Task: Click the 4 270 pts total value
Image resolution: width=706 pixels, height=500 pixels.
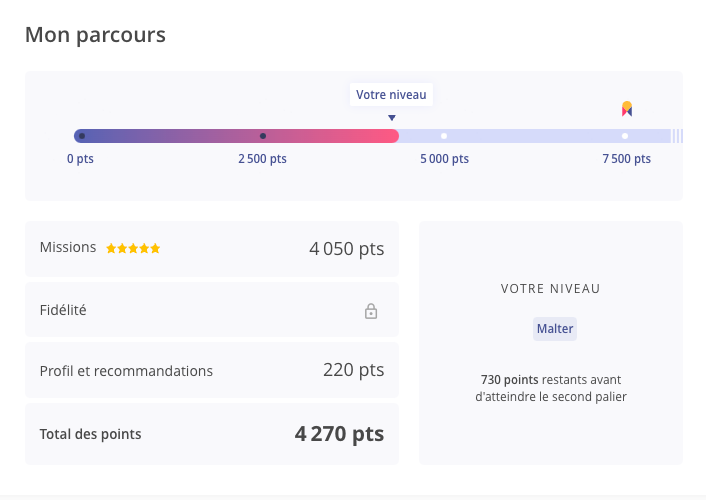Action: [x=339, y=434]
